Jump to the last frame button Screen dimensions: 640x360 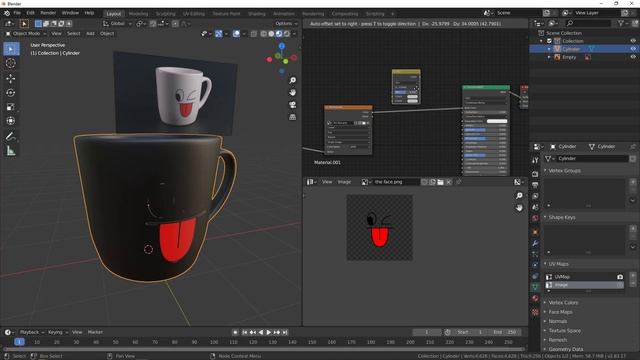click(x=285, y=332)
